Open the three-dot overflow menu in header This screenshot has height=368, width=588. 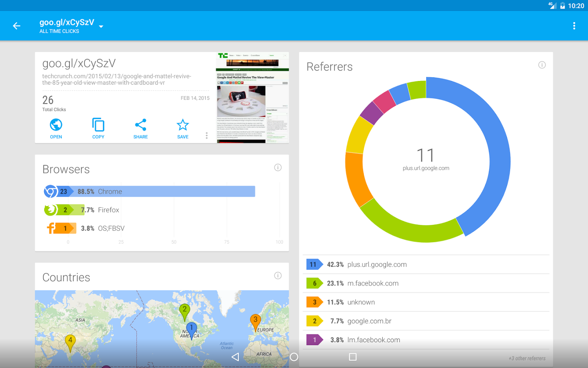pyautogui.click(x=574, y=26)
